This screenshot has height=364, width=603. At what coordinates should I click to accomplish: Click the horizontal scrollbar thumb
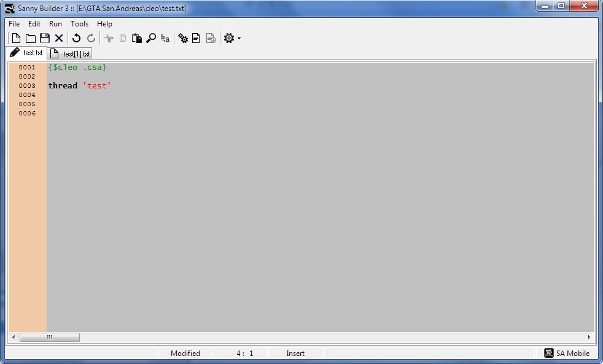[50, 337]
